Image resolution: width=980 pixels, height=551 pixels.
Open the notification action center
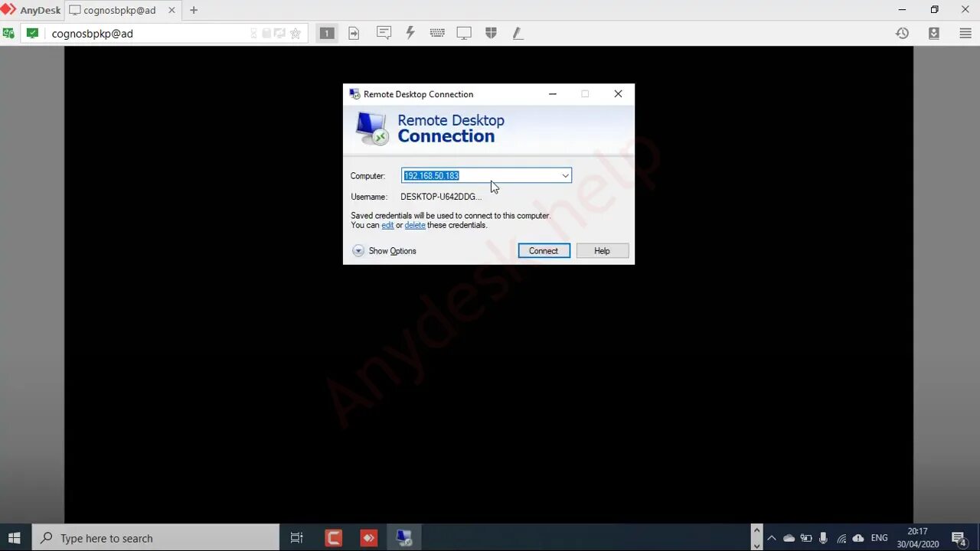[959, 538]
